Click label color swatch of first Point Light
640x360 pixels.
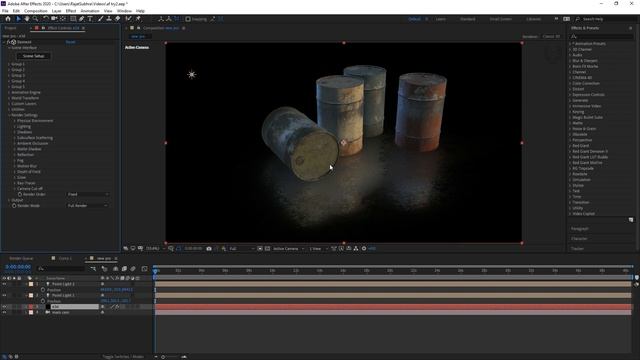tap(31, 284)
